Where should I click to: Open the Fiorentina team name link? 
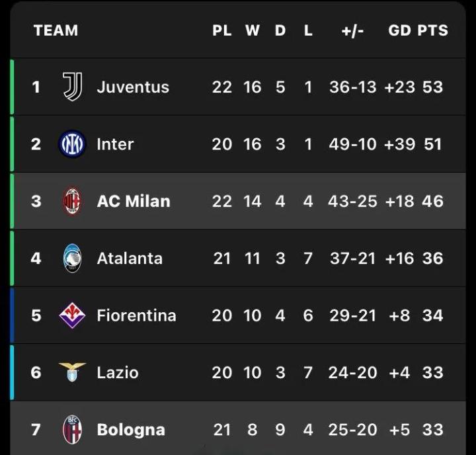136,315
